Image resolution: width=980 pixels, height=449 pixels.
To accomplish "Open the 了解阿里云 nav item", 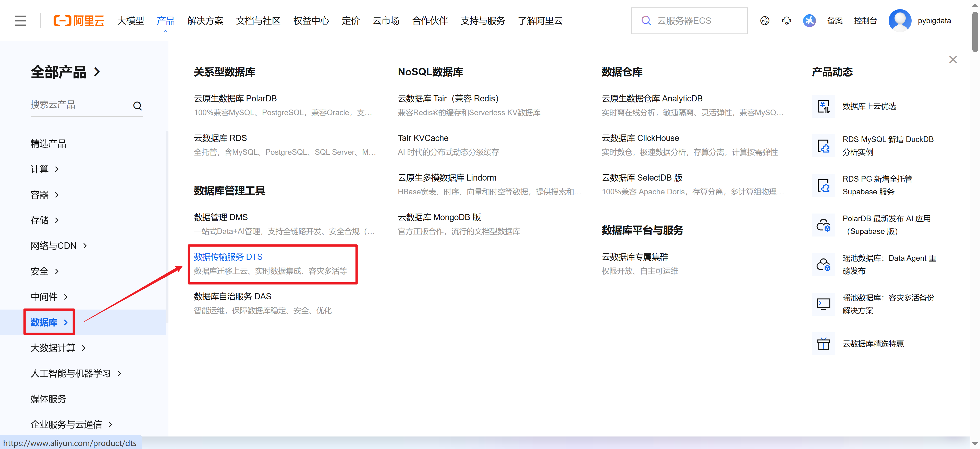I will [540, 21].
